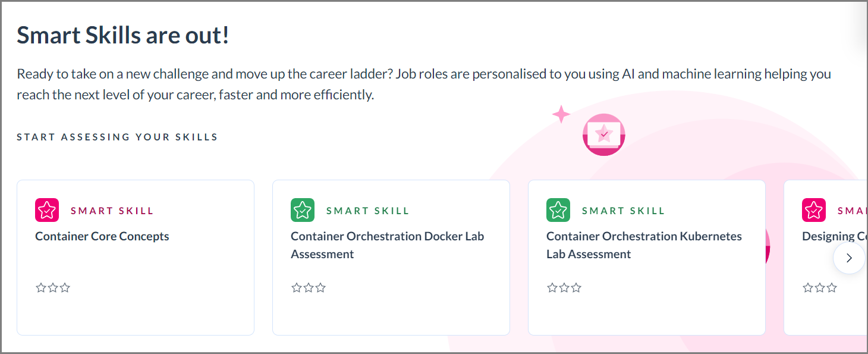Click the first rating star on the Designing card
Screen dimensions: 868x354
click(807, 287)
